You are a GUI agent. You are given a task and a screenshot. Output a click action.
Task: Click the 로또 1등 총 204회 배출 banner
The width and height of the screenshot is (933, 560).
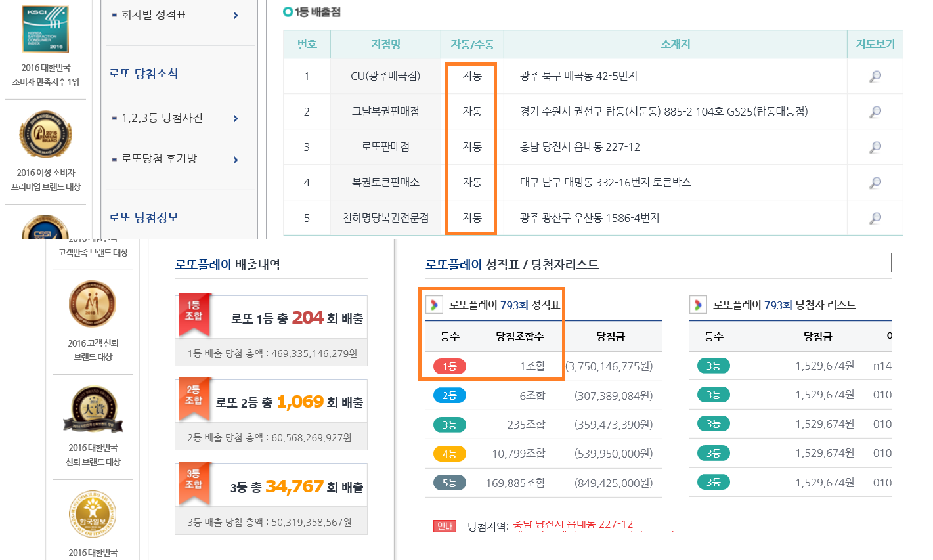[x=271, y=318]
